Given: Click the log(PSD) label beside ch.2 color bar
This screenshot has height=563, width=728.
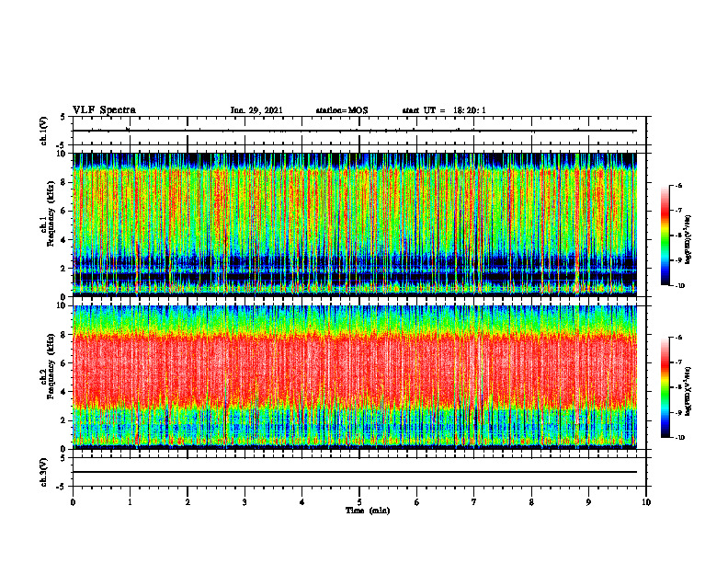Looking at the screenshot, I should [x=688, y=392].
